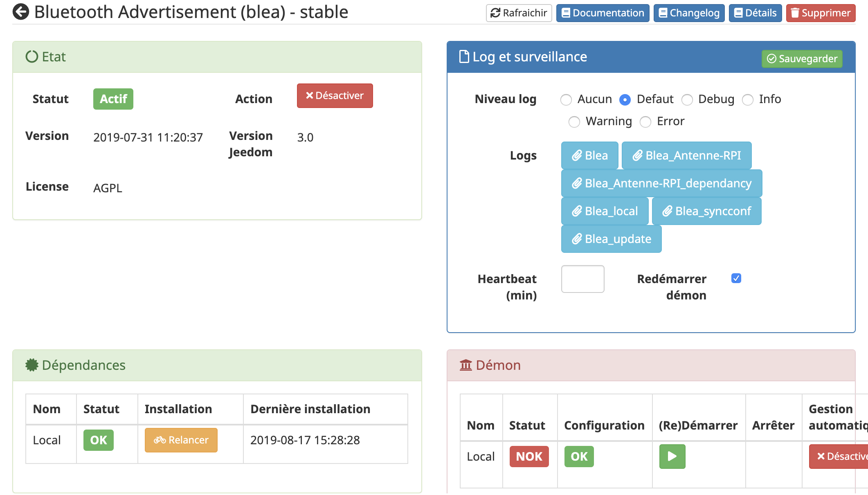This screenshot has width=868, height=495.
Task: Click the Dépendances gear icon
Action: 32,365
